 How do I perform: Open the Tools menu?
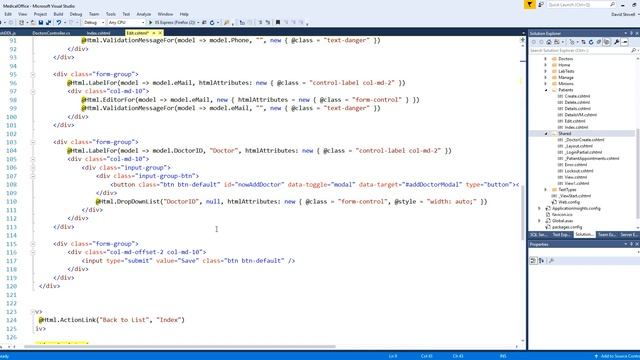pos(111,14)
